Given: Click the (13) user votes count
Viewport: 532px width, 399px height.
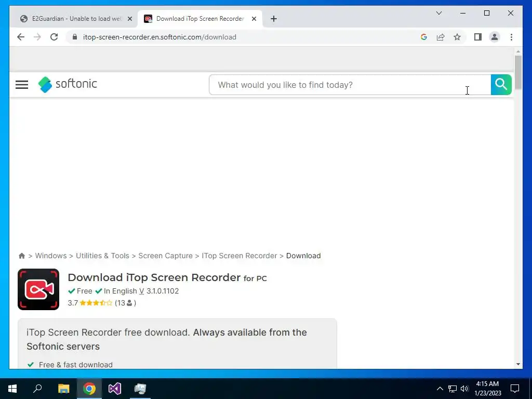Looking at the screenshot, I should 125,303.
